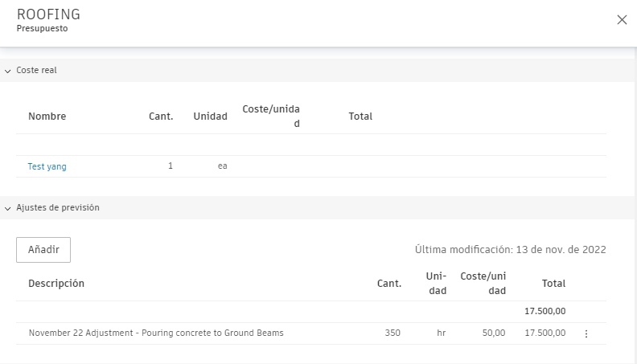The width and height of the screenshot is (637, 364).
Task: Collapse the Ajustes de previsión section
Action: point(7,207)
